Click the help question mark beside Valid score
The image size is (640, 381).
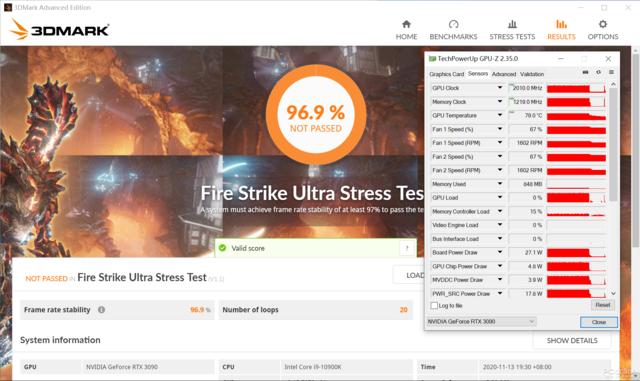point(407,248)
